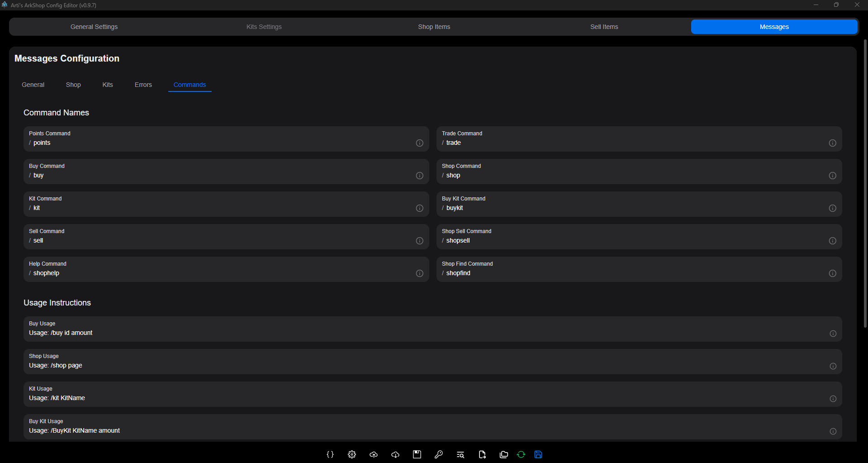Select the Errors messages sub-tab
This screenshot has height=463, width=868.
(143, 85)
